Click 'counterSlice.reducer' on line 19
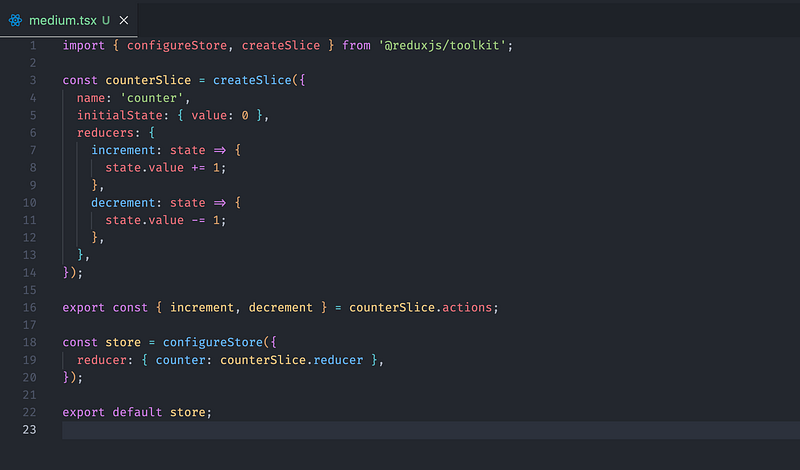This screenshot has width=800, height=470. (x=291, y=360)
